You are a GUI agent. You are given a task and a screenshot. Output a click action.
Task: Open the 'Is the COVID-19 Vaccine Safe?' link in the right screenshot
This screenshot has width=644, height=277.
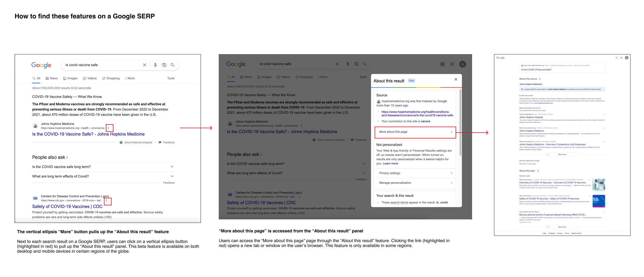(536, 70)
